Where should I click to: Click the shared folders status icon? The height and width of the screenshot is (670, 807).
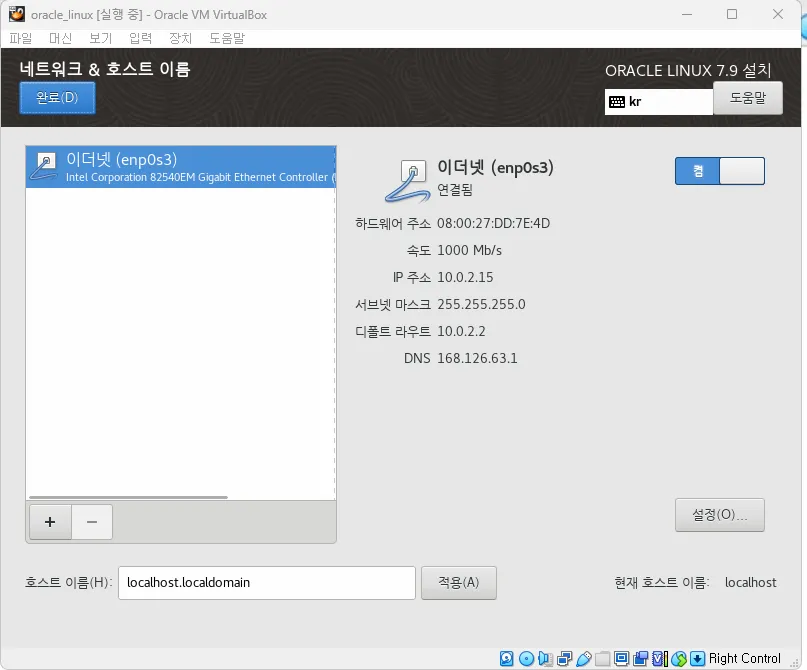[x=603, y=658]
